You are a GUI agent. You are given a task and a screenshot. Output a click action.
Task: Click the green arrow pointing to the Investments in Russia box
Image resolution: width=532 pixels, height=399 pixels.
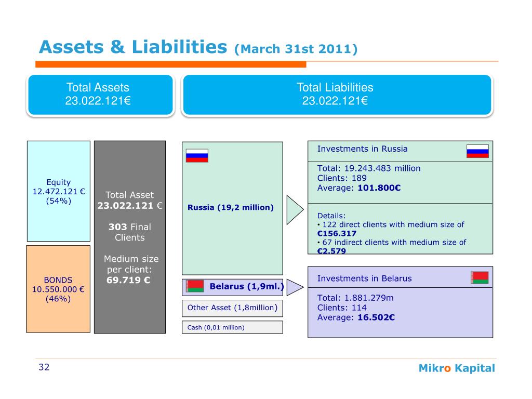pos(295,210)
